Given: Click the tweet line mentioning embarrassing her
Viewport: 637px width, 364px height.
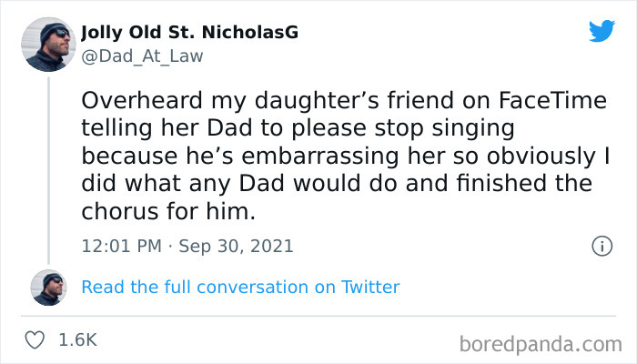Looking at the screenshot, I should (345, 157).
